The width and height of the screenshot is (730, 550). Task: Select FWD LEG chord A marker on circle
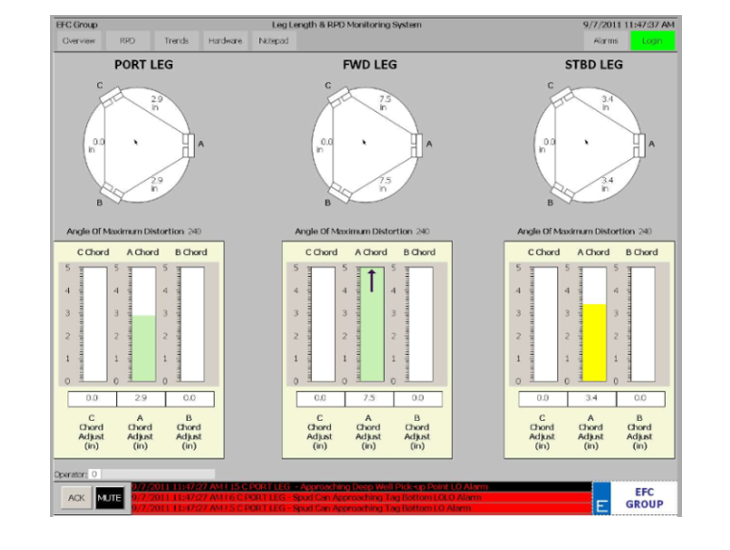(417, 145)
